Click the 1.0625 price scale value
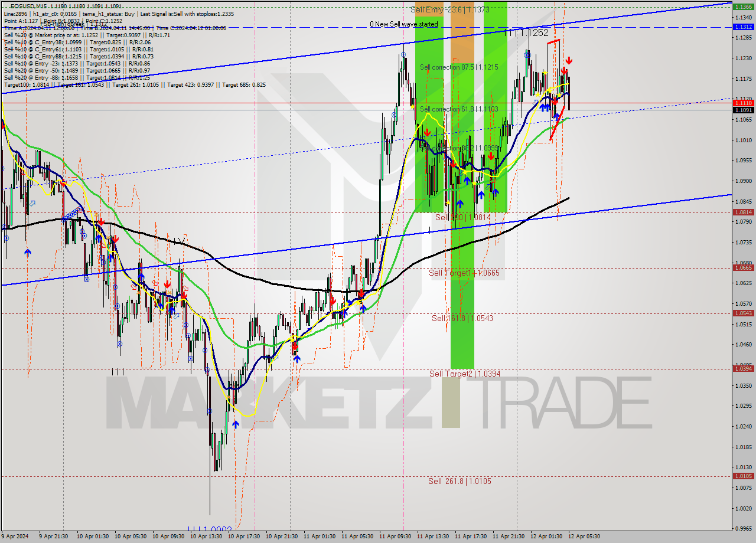756x543 pixels. coord(742,283)
